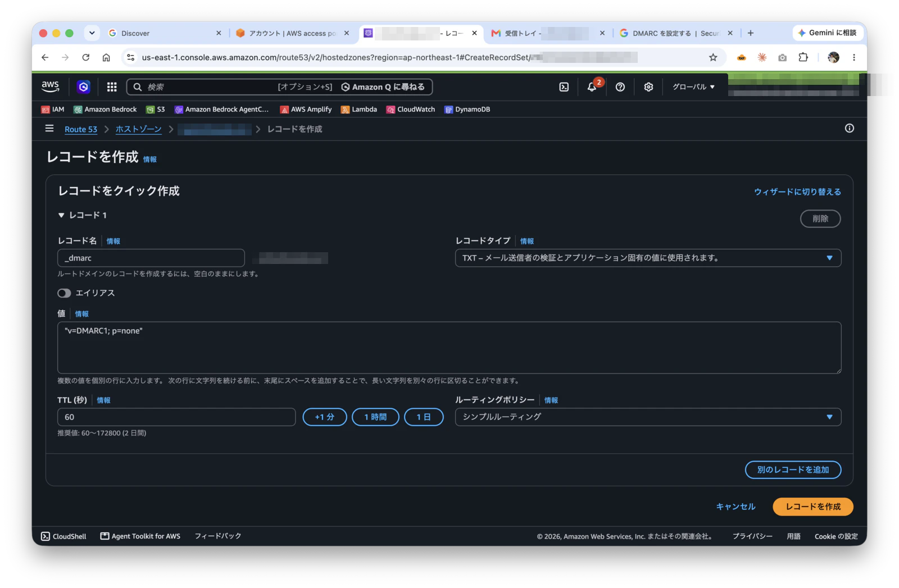Open the browser home page

pyautogui.click(x=106, y=57)
